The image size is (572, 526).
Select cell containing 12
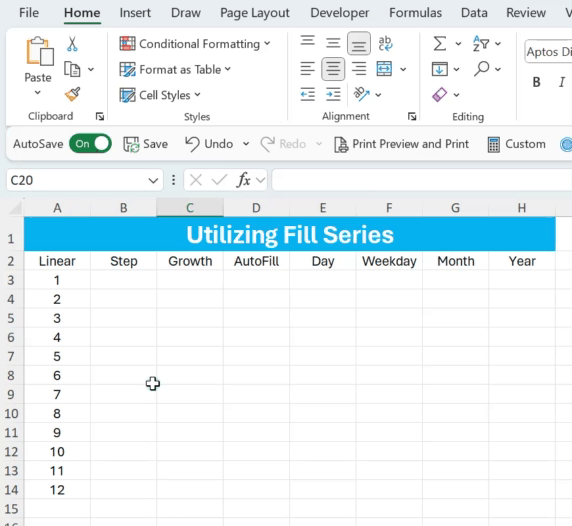[x=57, y=490]
